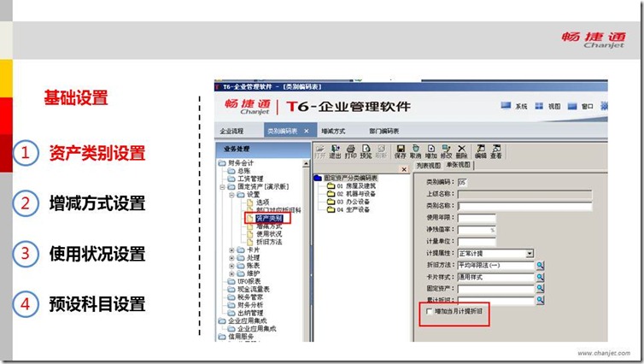Open the 窗口 menu in header

pyautogui.click(x=580, y=106)
